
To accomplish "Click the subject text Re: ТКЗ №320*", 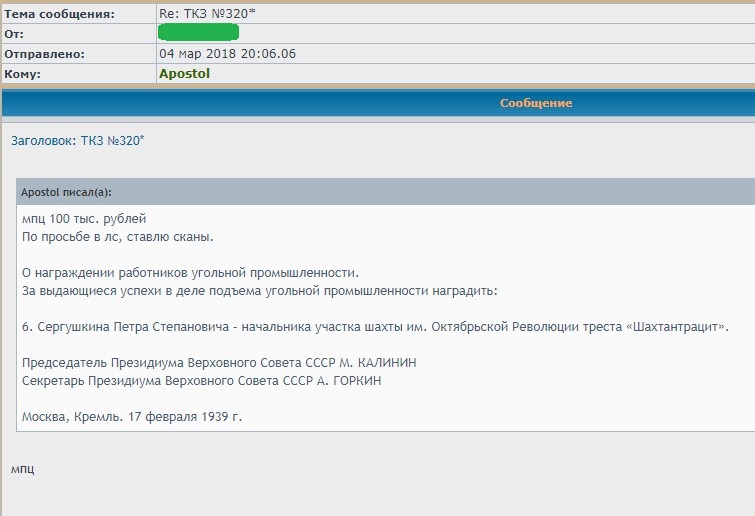I will tap(208, 14).
